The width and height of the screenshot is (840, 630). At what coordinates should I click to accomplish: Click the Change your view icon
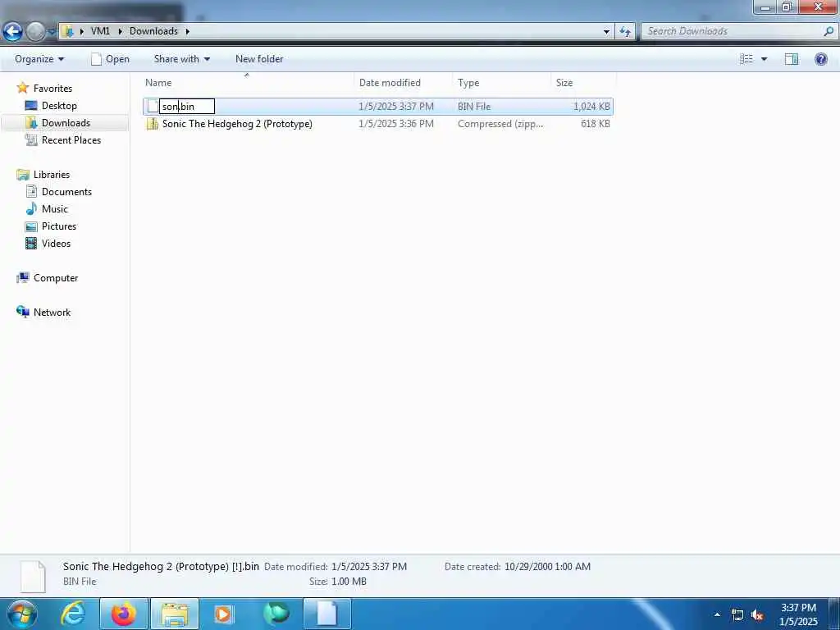pos(746,59)
